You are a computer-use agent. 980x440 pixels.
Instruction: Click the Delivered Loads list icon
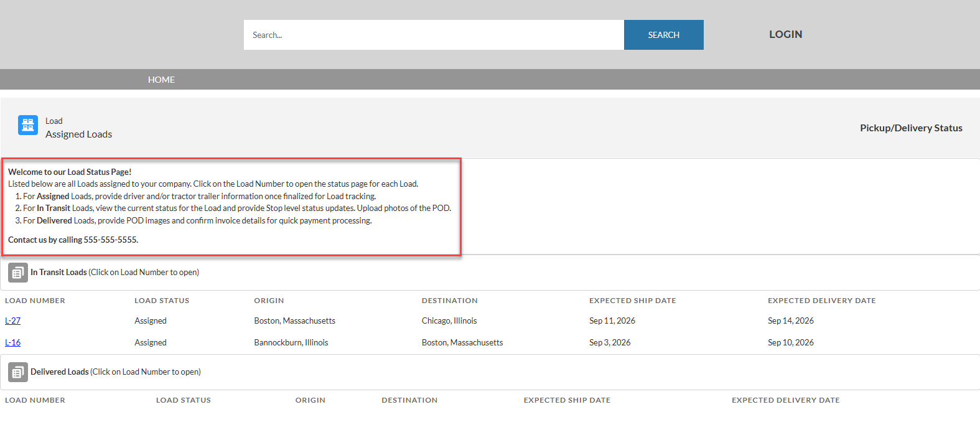18,372
